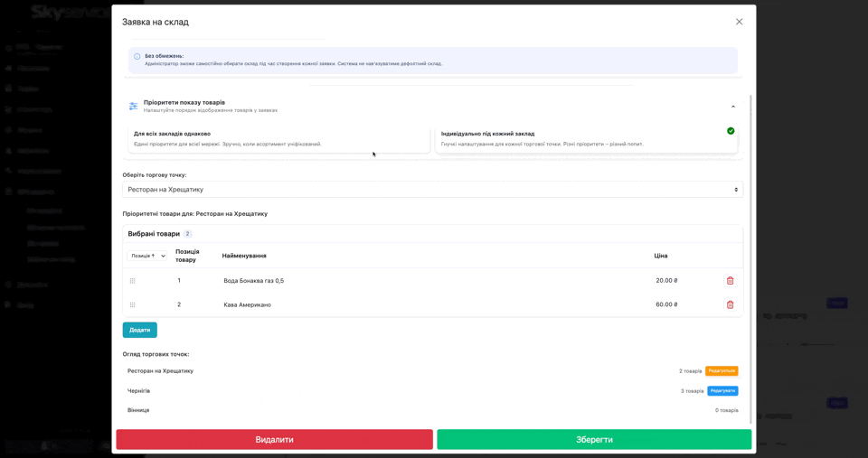Click drag handle beside Кава Американо

tap(133, 304)
